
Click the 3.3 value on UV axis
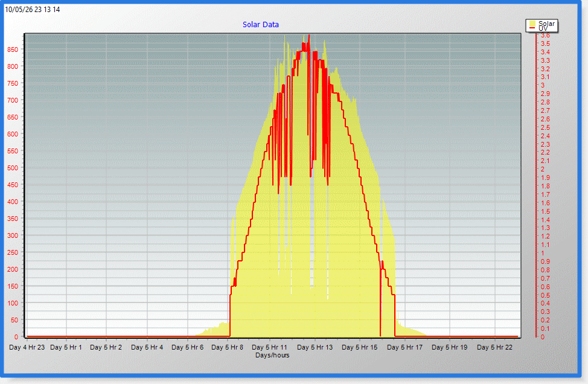tap(545, 61)
